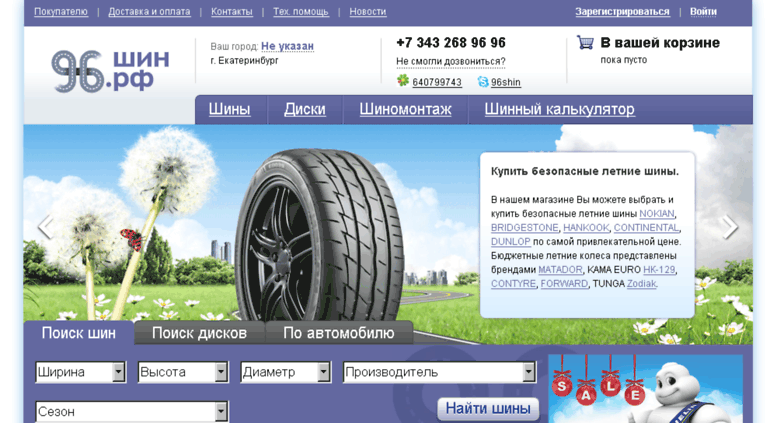Click the Skype icon
The image size is (777, 423).
pyautogui.click(x=483, y=82)
